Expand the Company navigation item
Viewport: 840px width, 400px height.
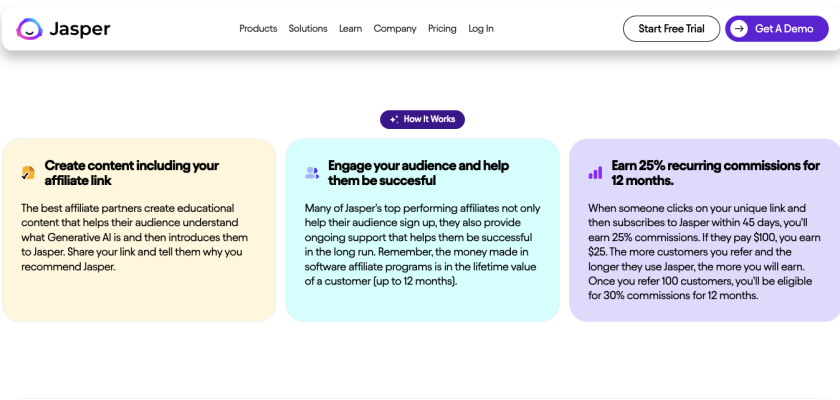coord(395,29)
